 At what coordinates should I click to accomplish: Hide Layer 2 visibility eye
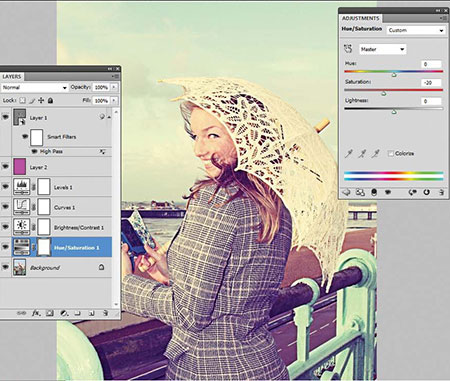tap(5, 166)
